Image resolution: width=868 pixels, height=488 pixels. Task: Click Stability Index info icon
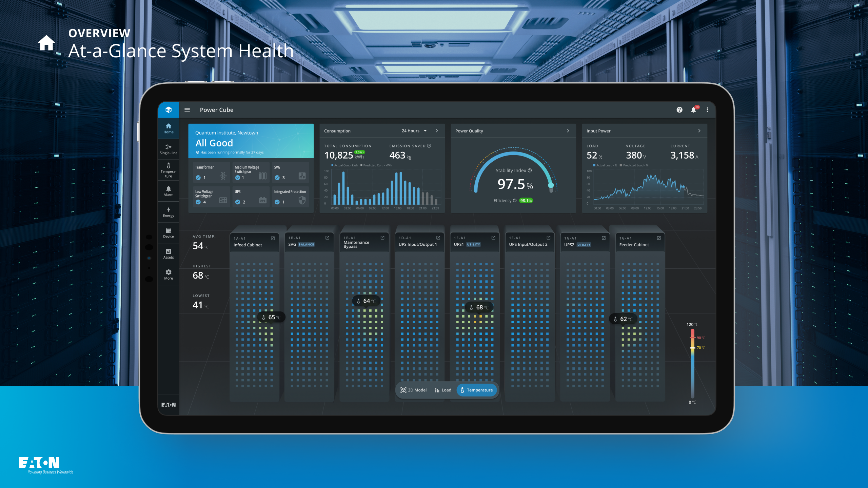coord(530,170)
